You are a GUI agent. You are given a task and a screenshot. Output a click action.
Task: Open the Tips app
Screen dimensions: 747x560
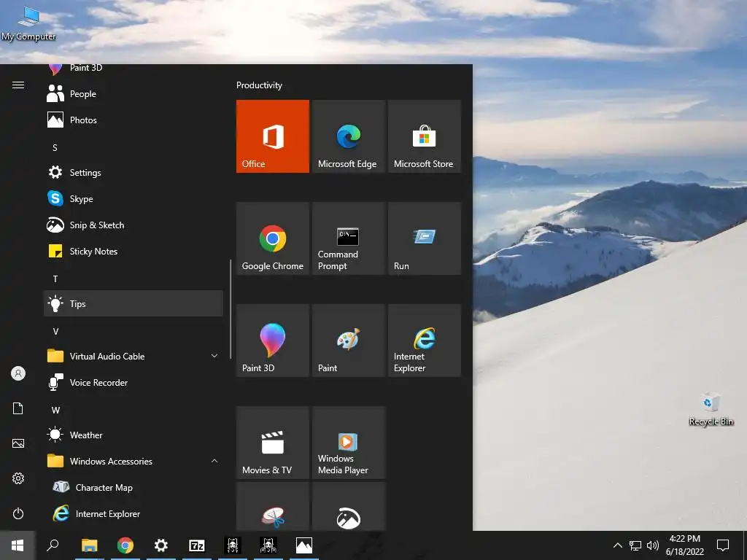click(x=133, y=303)
